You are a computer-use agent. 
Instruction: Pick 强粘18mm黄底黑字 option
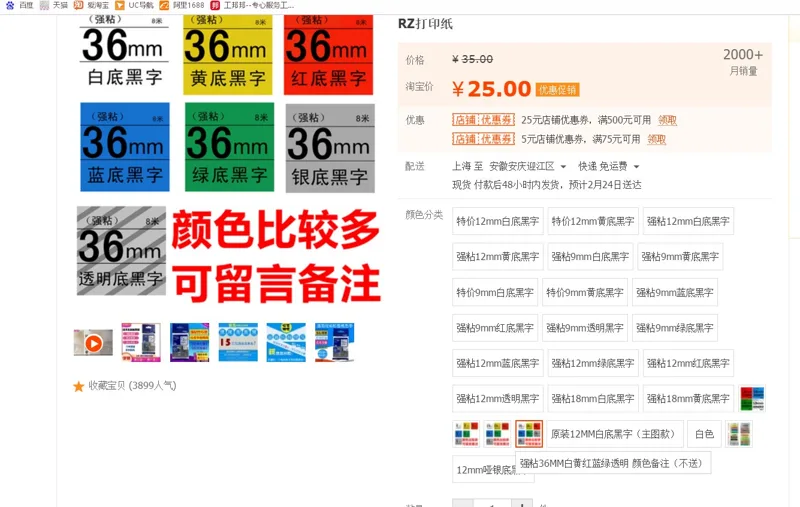click(688, 398)
